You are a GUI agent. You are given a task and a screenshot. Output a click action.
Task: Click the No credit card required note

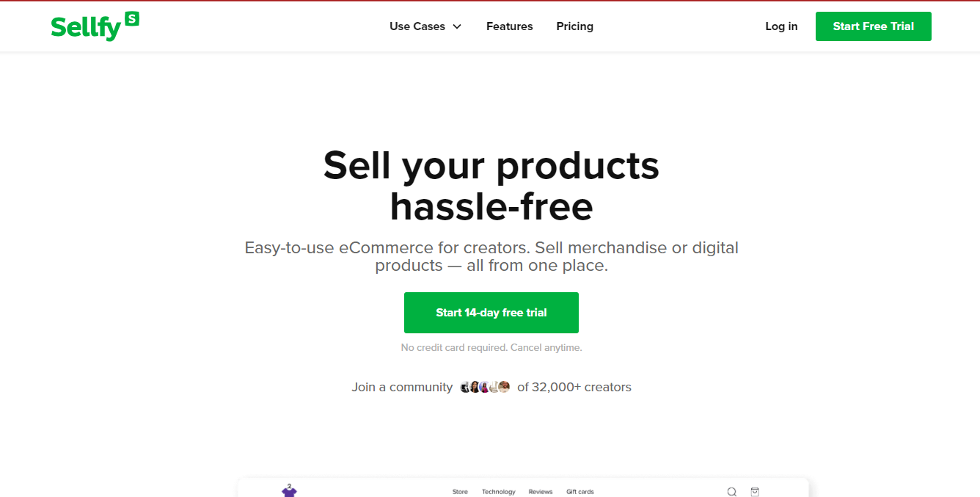[491, 347]
